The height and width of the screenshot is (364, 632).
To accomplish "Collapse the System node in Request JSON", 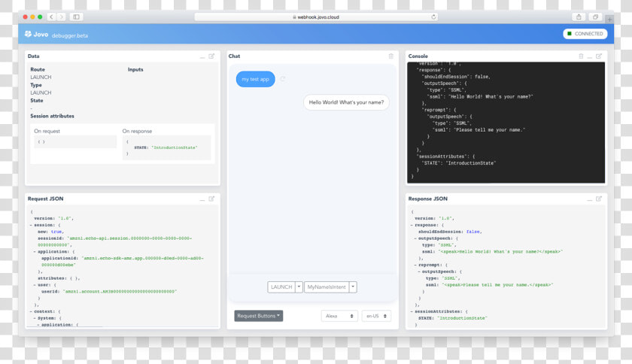I will (35, 318).
